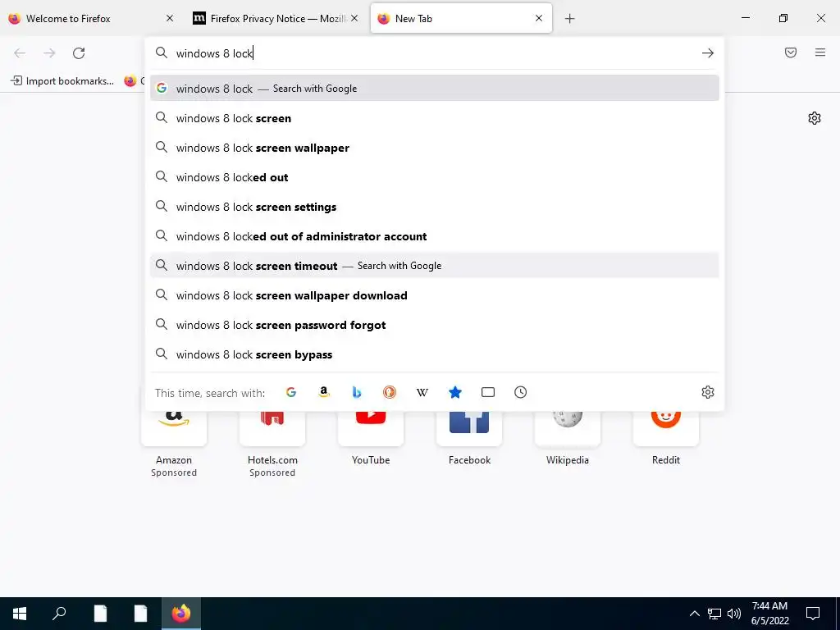Reload the current page
840x630 pixels.
[79, 53]
